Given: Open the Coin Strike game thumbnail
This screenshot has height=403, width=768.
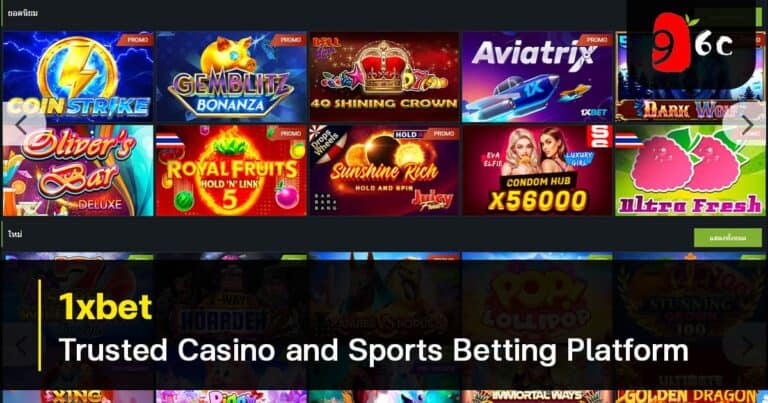Looking at the screenshot, I should (x=78, y=77).
